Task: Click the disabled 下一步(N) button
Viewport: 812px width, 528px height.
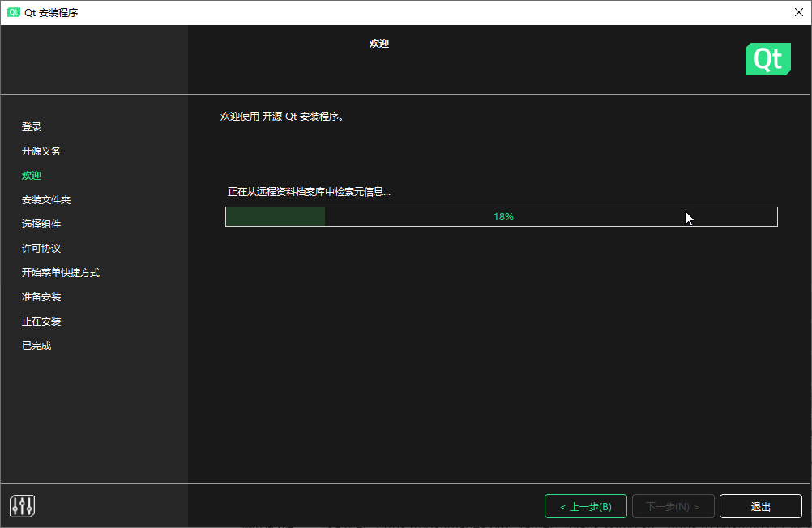Action: click(673, 506)
